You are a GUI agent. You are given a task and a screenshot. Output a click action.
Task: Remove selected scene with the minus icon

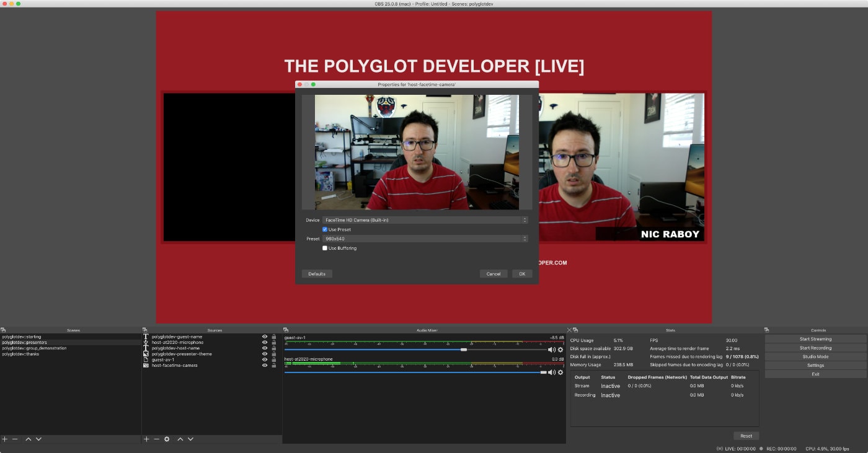15,439
